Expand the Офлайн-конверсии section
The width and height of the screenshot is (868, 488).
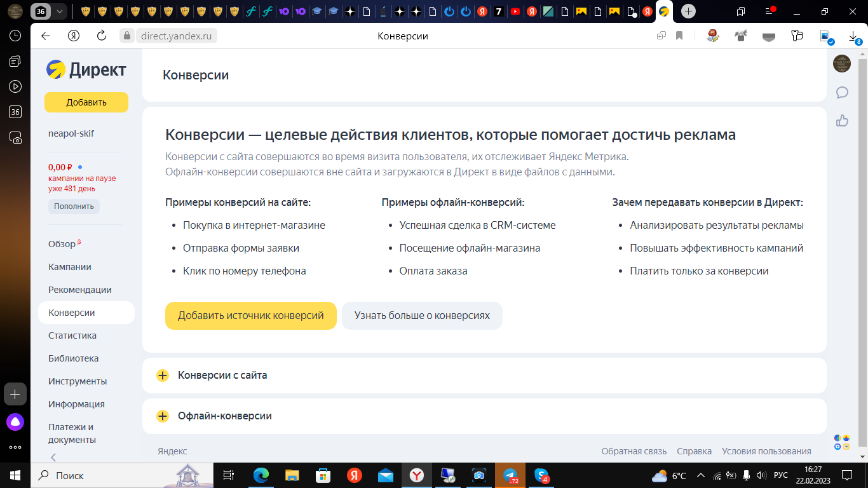click(x=161, y=416)
